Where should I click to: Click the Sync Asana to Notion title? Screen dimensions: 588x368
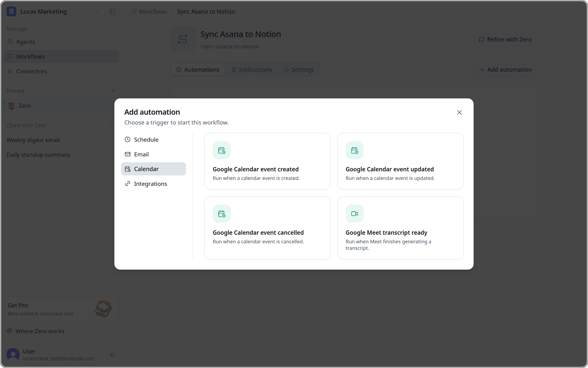coord(241,34)
